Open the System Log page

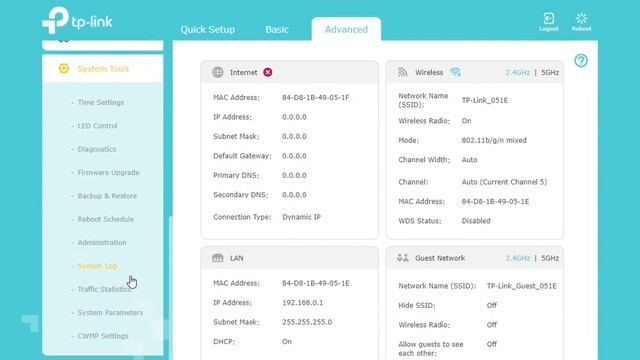pyautogui.click(x=97, y=266)
